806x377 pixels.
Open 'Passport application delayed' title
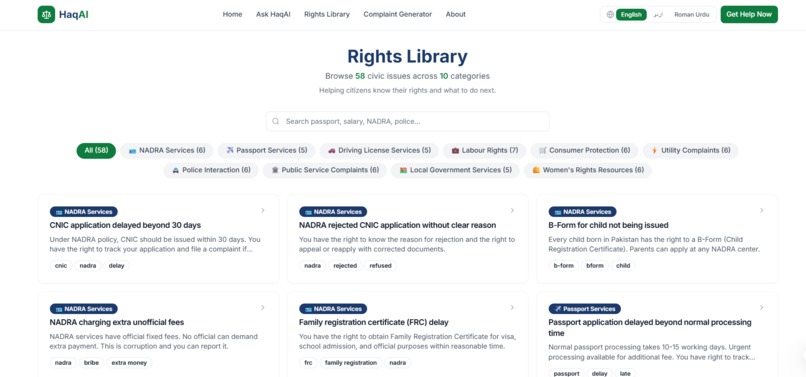pos(650,328)
